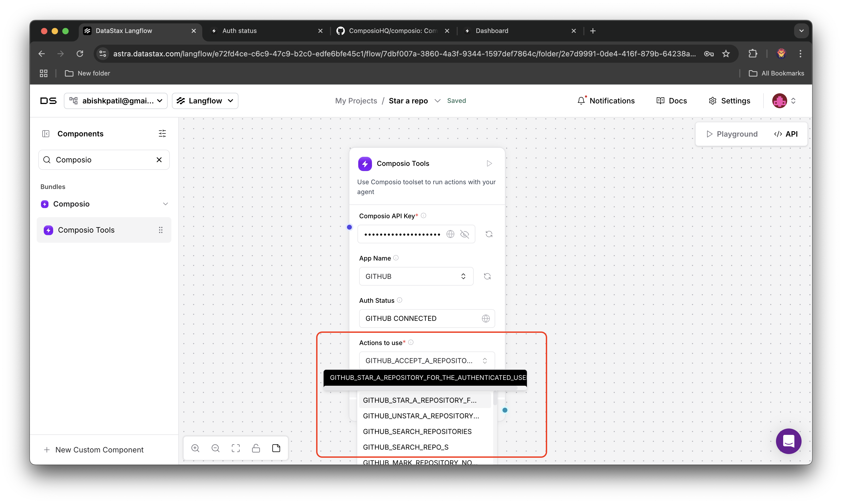This screenshot has height=504, width=842.
Task: Open the Playground button
Action: [x=732, y=134]
